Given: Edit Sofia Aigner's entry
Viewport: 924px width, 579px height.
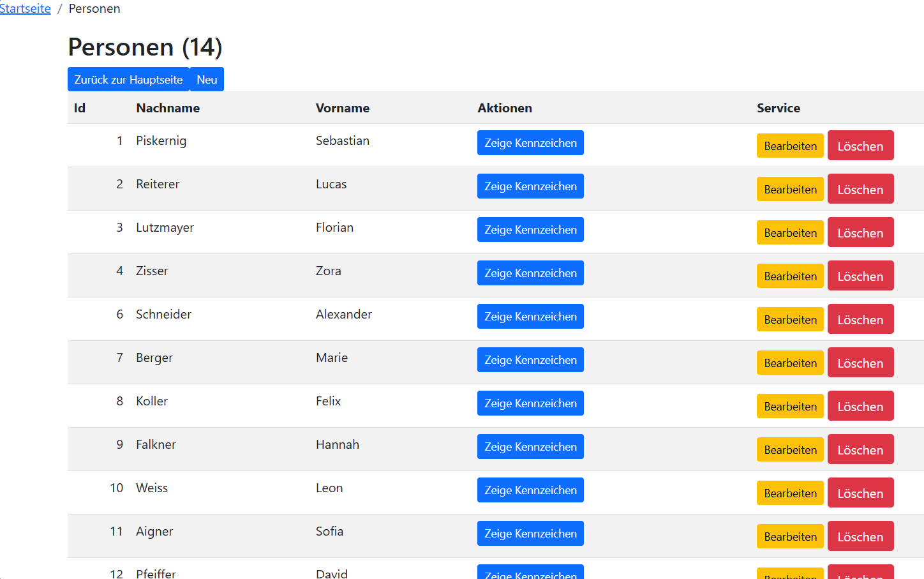Looking at the screenshot, I should coord(789,537).
